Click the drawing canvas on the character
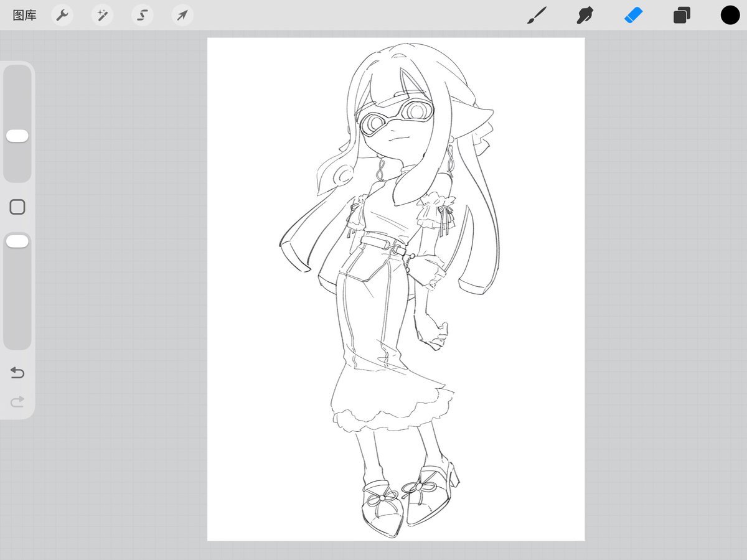The image size is (747, 560). pos(396,289)
